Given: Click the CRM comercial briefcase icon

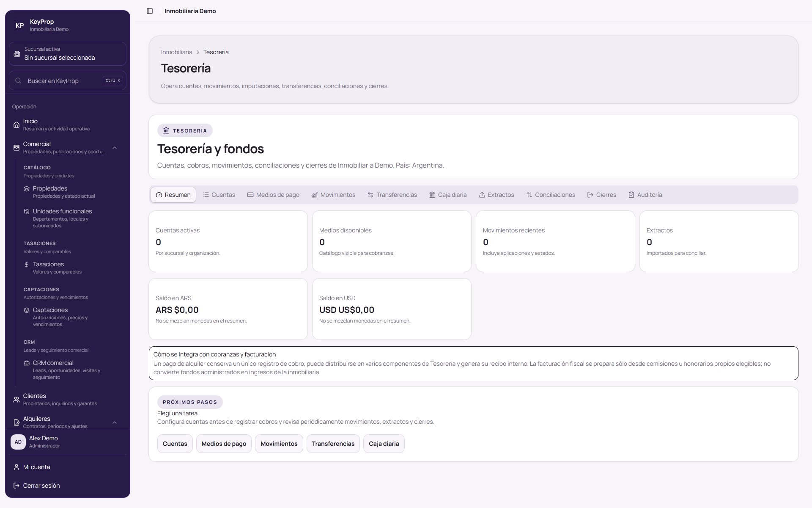Looking at the screenshot, I should (26, 363).
